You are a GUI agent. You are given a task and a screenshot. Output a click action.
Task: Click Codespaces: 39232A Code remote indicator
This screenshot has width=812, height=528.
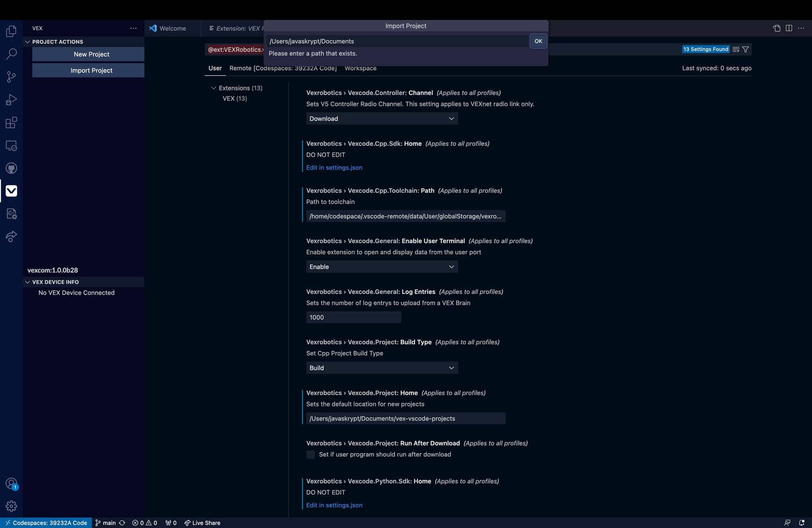(46, 523)
